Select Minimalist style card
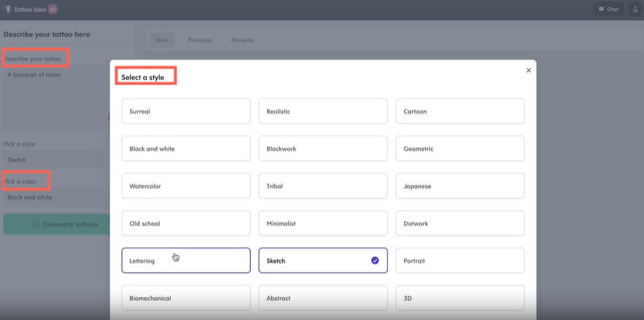This screenshot has width=644, height=320. click(x=323, y=223)
